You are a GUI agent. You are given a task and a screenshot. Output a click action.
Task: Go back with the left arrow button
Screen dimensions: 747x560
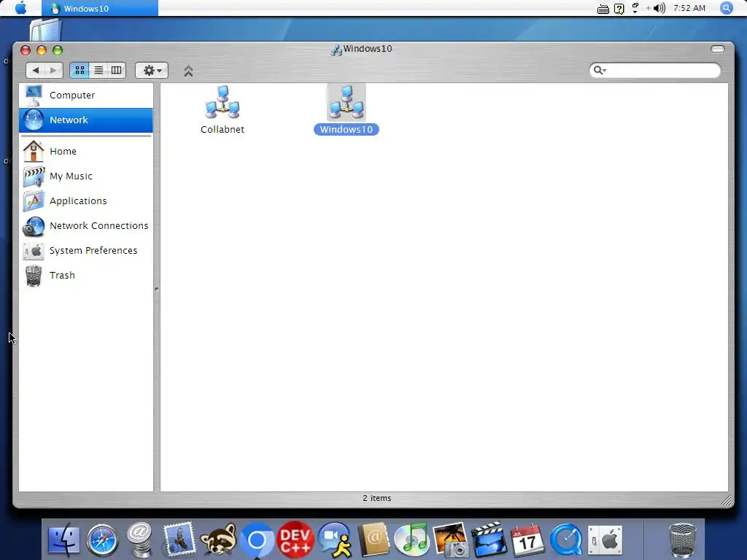point(35,71)
